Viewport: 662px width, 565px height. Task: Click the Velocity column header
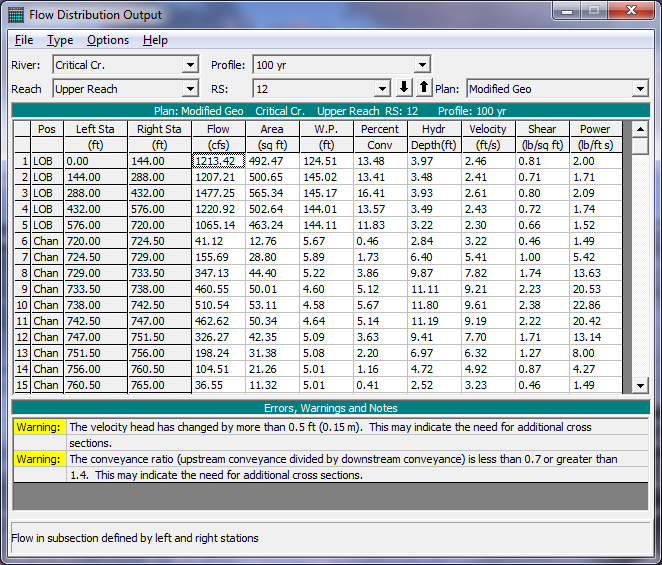click(488, 129)
